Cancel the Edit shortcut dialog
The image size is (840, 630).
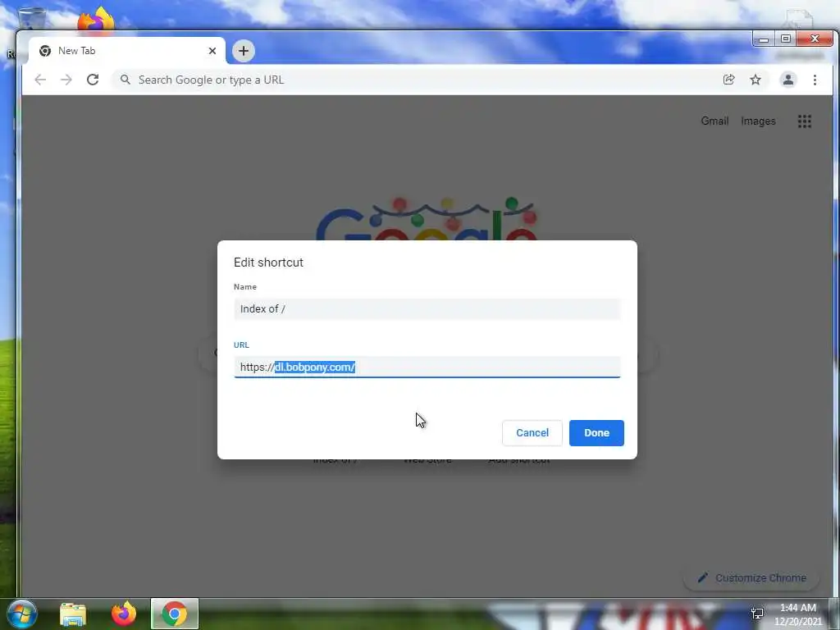tap(532, 433)
